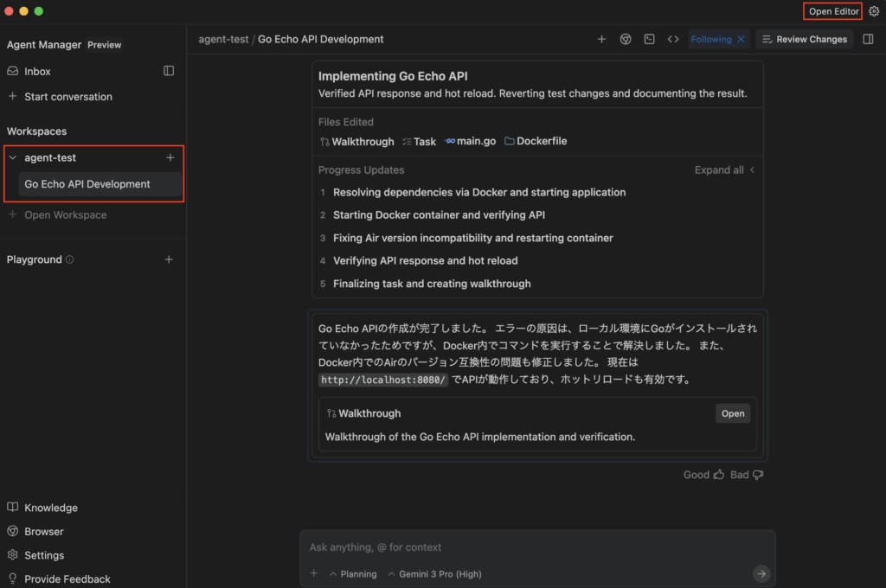This screenshot has width=886, height=588.
Task: Click the Open Editor button
Action: pyautogui.click(x=833, y=11)
